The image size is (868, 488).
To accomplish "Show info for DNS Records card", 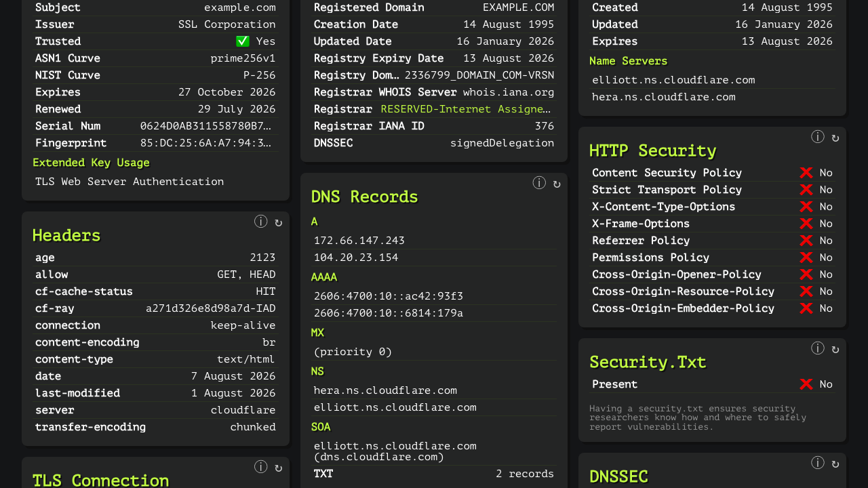I will coord(539,183).
